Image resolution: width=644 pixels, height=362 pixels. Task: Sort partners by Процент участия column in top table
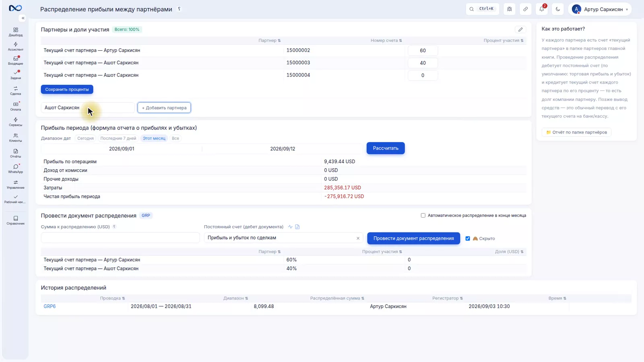pyautogui.click(x=504, y=41)
